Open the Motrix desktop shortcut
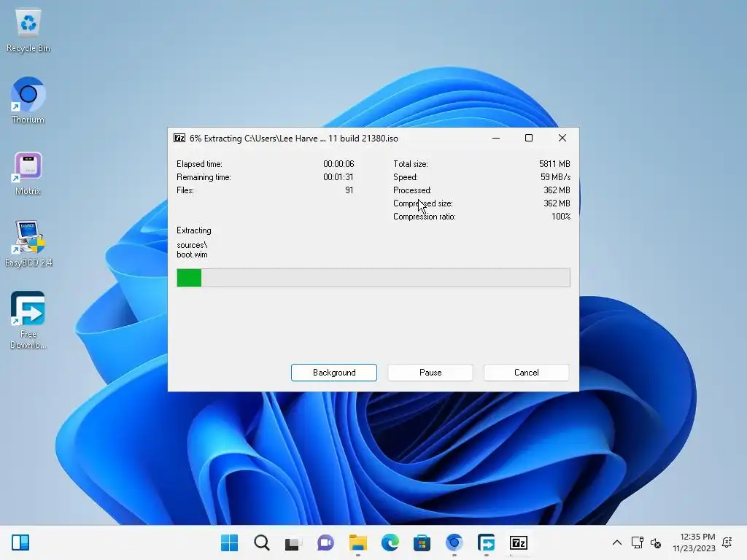Screen dimensions: 747x560 tap(28, 174)
